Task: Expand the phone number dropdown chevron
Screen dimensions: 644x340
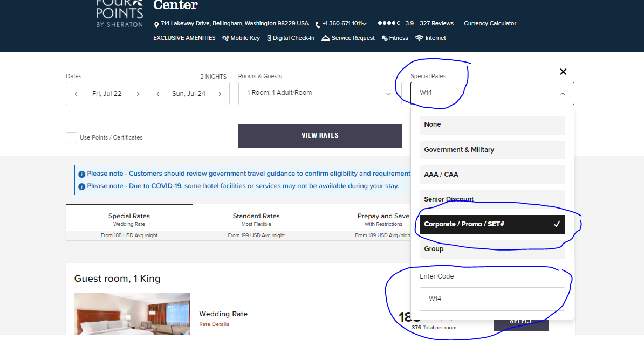Action: click(364, 24)
